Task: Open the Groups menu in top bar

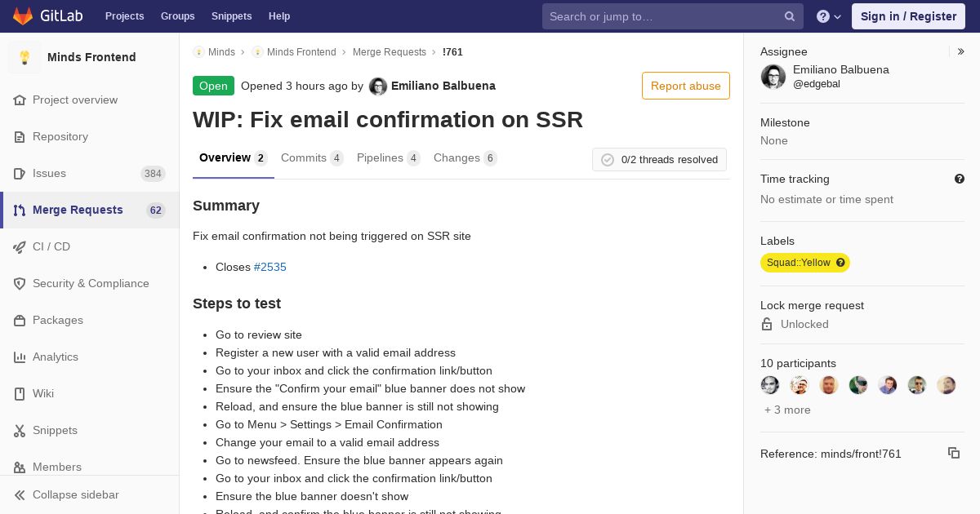Action: (177, 16)
